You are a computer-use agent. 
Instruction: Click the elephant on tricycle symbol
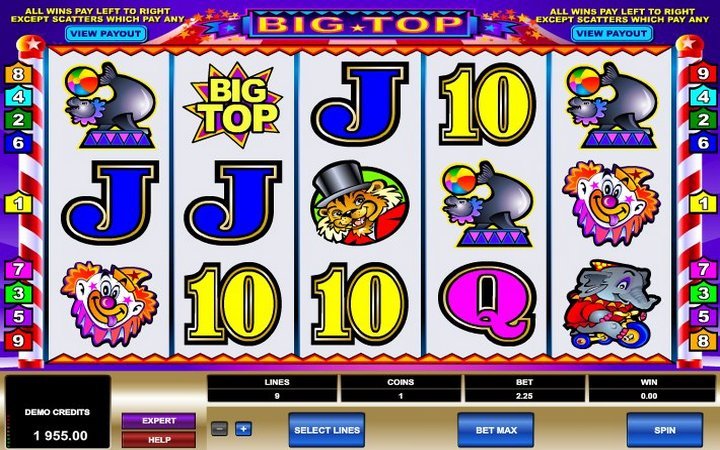(611, 304)
